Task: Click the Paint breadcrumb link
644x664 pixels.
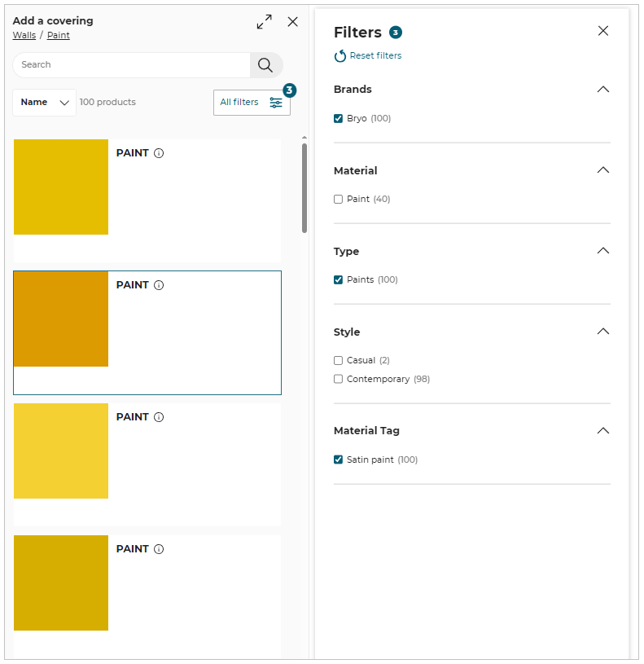Action: 58,35
